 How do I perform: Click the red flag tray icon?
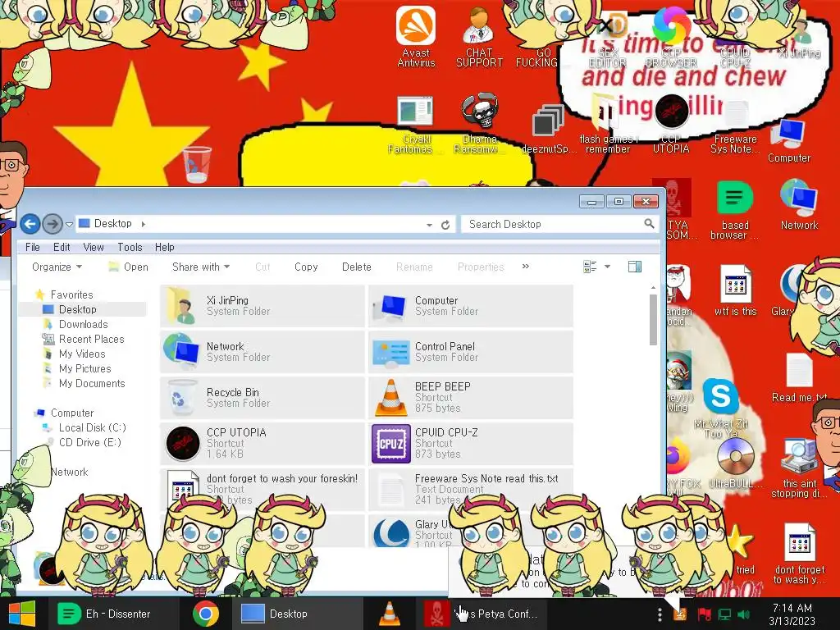tap(703, 614)
